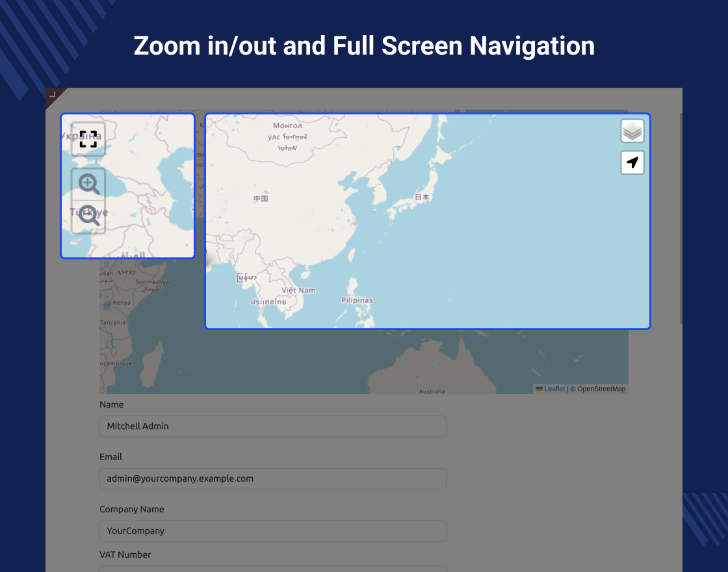Image resolution: width=728 pixels, height=572 pixels.
Task: Click into the Name field
Action: pos(272,426)
